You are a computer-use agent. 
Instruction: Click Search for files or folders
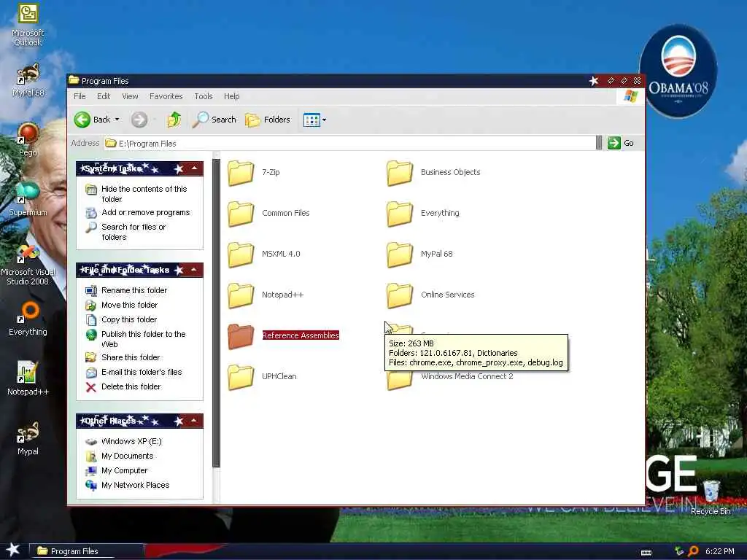133,232
